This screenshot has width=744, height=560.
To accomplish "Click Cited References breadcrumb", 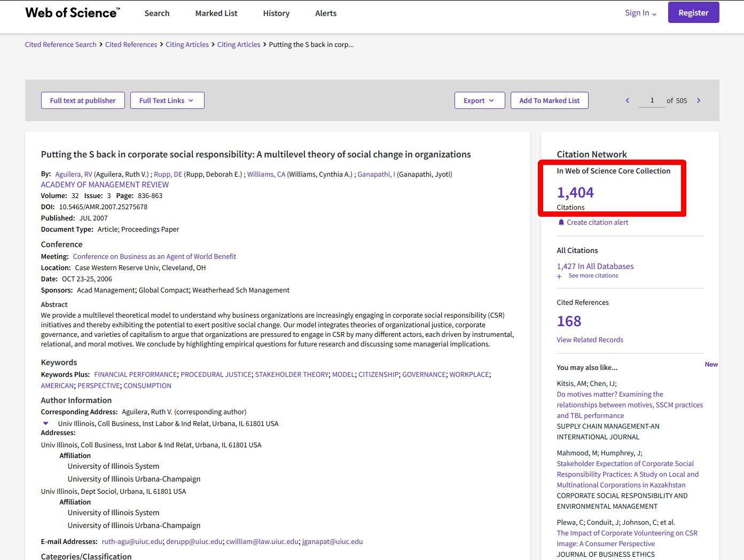I will pyautogui.click(x=131, y=44).
